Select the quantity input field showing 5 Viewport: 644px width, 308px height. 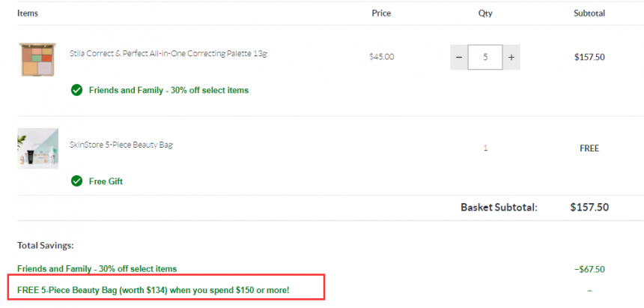coord(485,57)
